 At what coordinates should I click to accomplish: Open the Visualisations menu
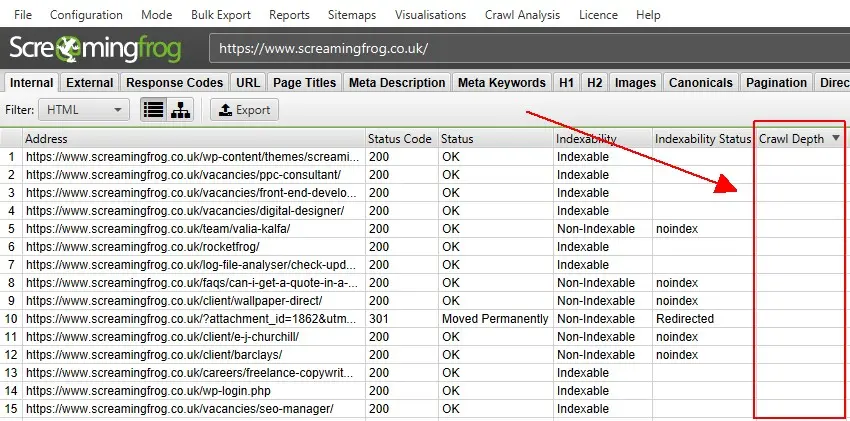[430, 15]
